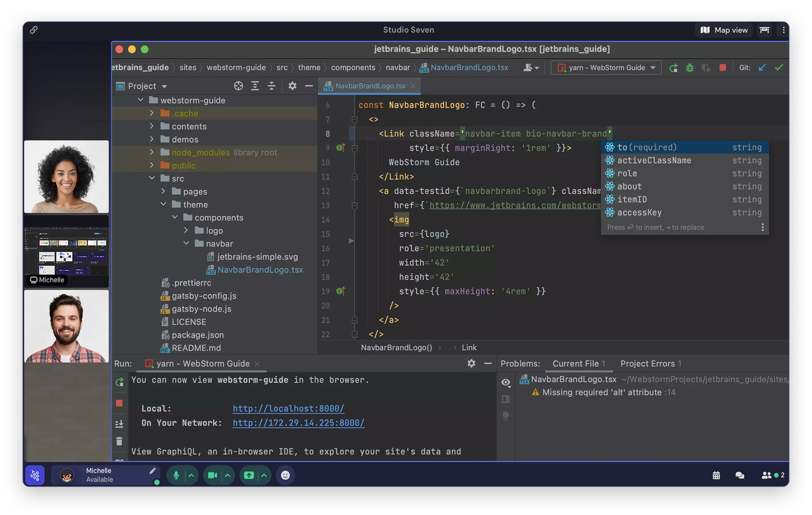Switch to Current File problems tab
Viewport: 812px width, 515px height.
point(579,364)
